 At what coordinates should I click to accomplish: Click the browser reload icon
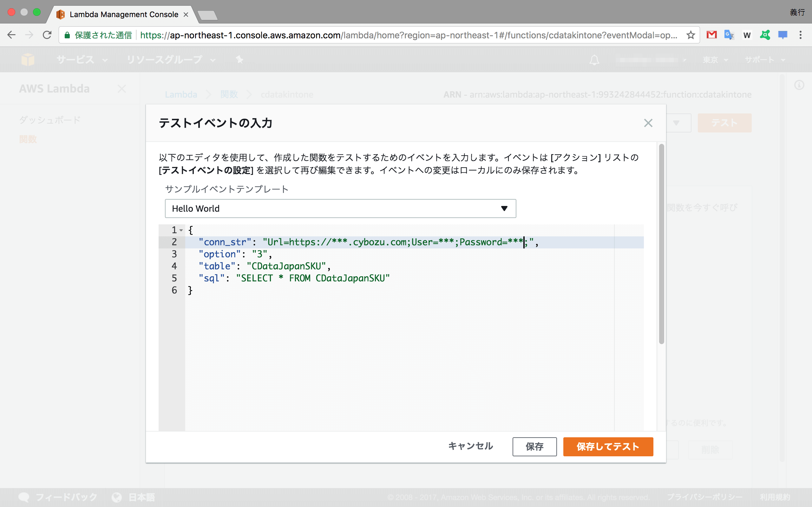point(47,35)
